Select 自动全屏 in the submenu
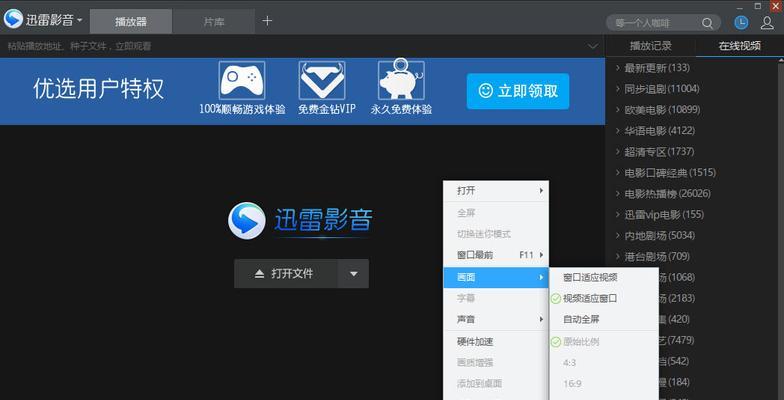 tap(604, 319)
